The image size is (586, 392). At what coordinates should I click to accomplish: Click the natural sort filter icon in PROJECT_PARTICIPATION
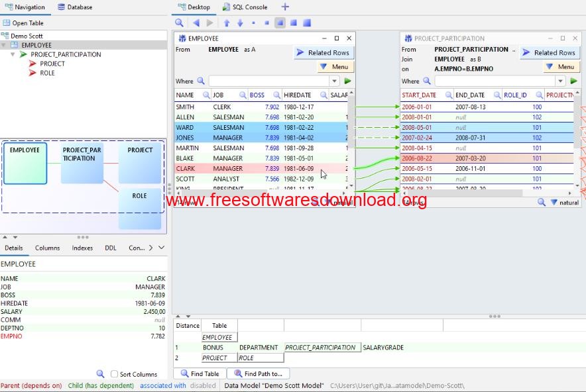click(x=554, y=202)
